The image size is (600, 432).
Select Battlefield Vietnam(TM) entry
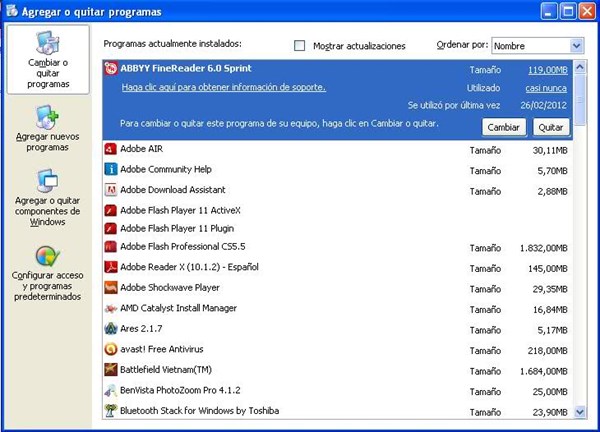[x=166, y=370]
